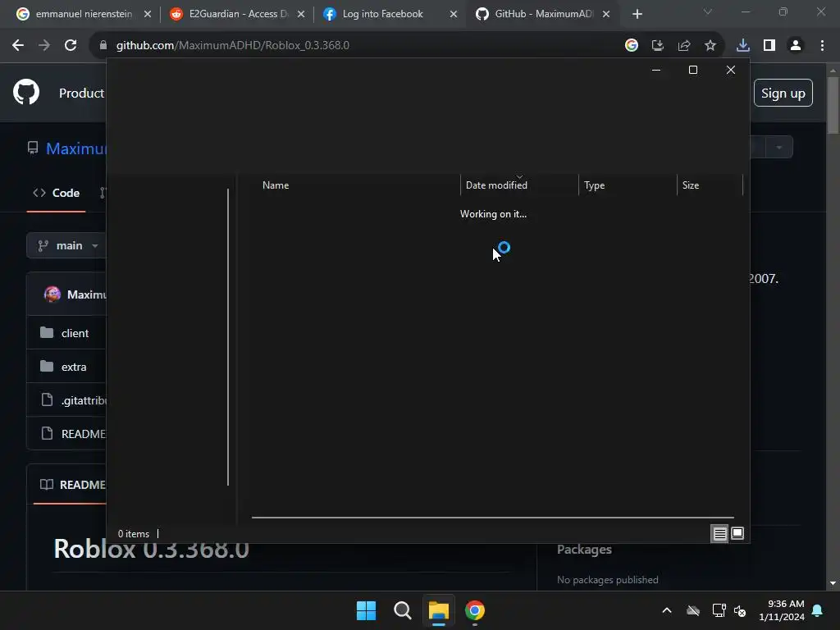Open a new browser tab with plus icon

click(637, 15)
